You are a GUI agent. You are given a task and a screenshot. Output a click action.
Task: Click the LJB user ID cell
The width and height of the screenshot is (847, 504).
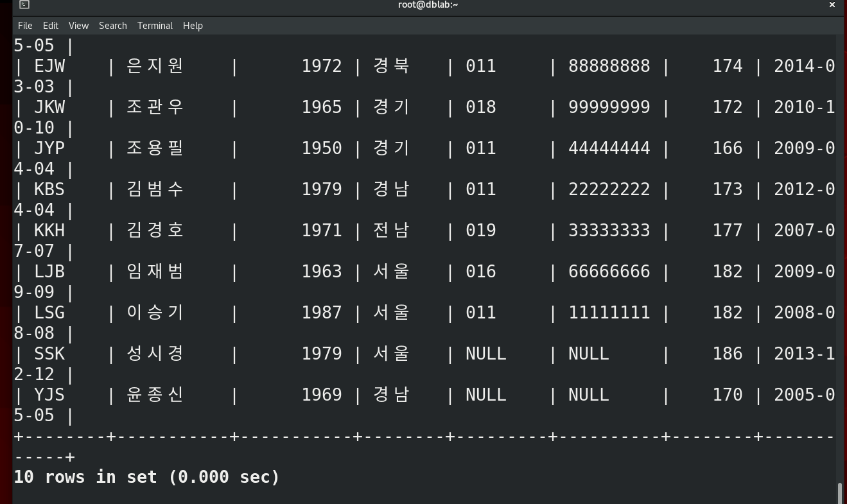click(x=49, y=272)
